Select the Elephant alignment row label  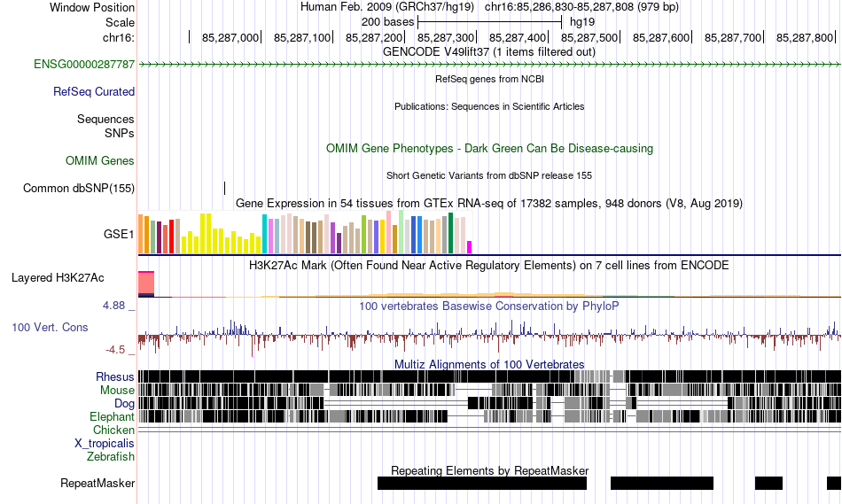(113, 416)
